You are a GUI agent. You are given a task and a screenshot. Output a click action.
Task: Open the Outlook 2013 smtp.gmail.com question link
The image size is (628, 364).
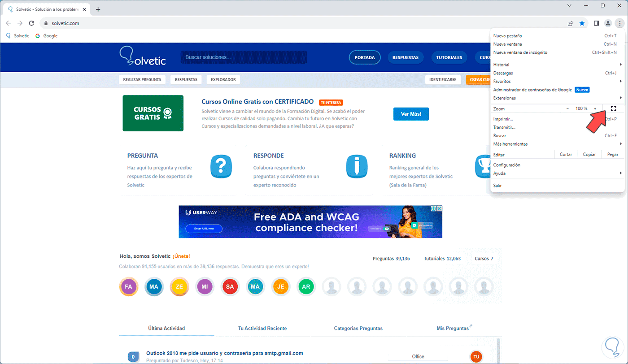[x=225, y=353]
